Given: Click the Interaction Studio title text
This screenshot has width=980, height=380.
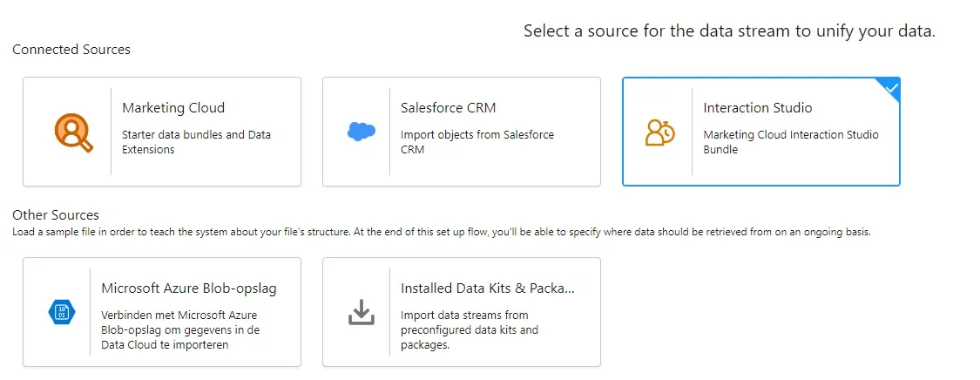Looking at the screenshot, I should pyautogui.click(x=758, y=108).
